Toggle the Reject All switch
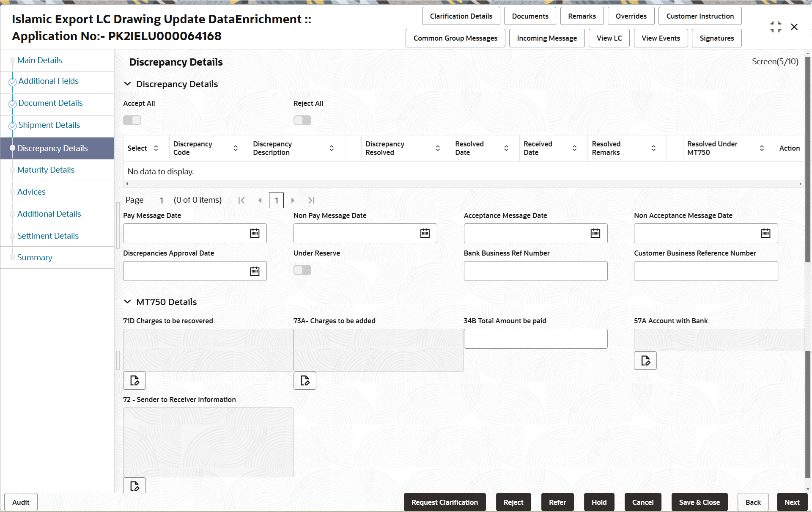This screenshot has width=812, height=512. 302,121
